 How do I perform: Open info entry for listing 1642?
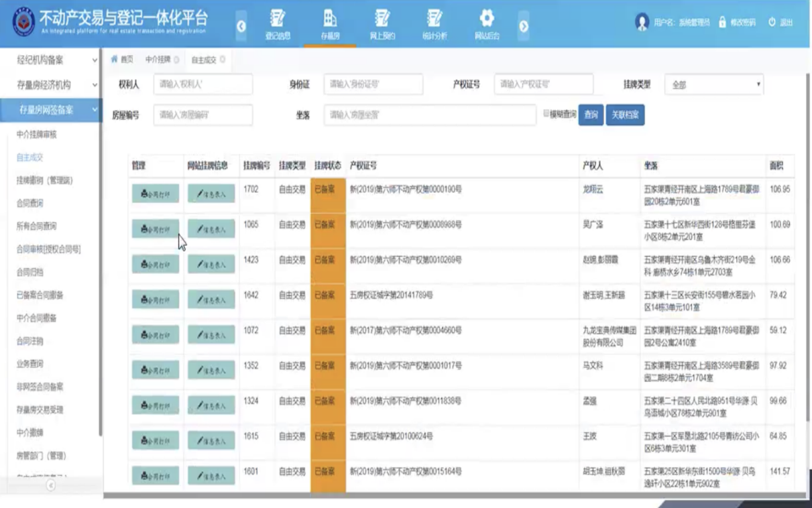(211, 300)
